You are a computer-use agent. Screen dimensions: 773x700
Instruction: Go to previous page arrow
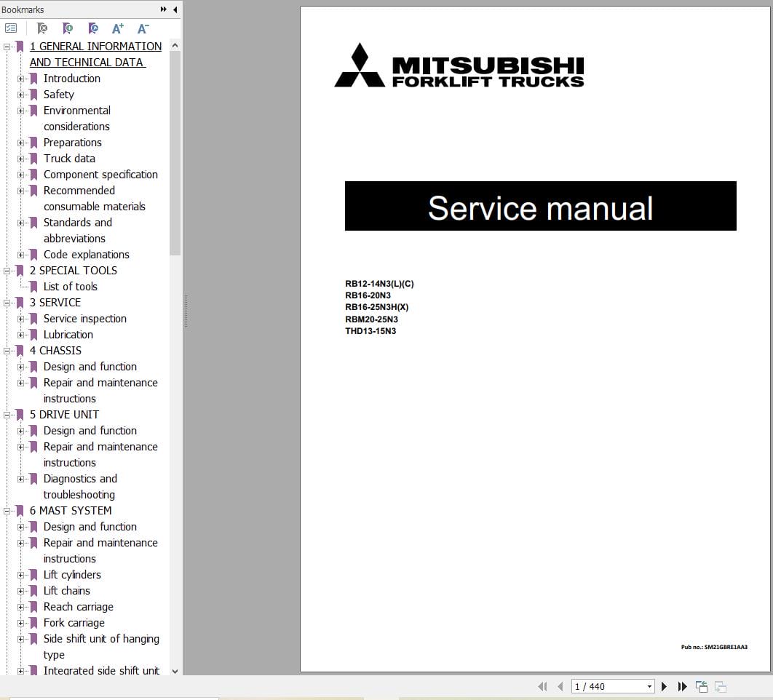[560, 686]
